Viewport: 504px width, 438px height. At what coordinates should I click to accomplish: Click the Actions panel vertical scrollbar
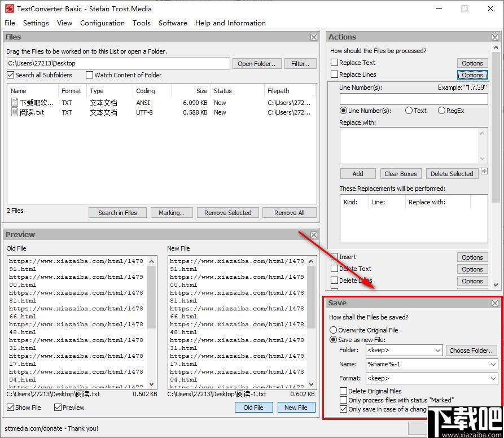point(496,166)
